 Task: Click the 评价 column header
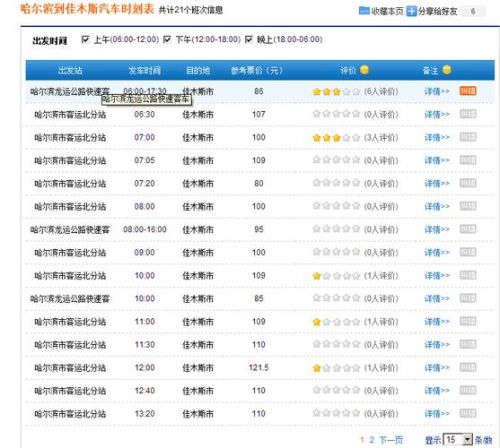(x=348, y=70)
